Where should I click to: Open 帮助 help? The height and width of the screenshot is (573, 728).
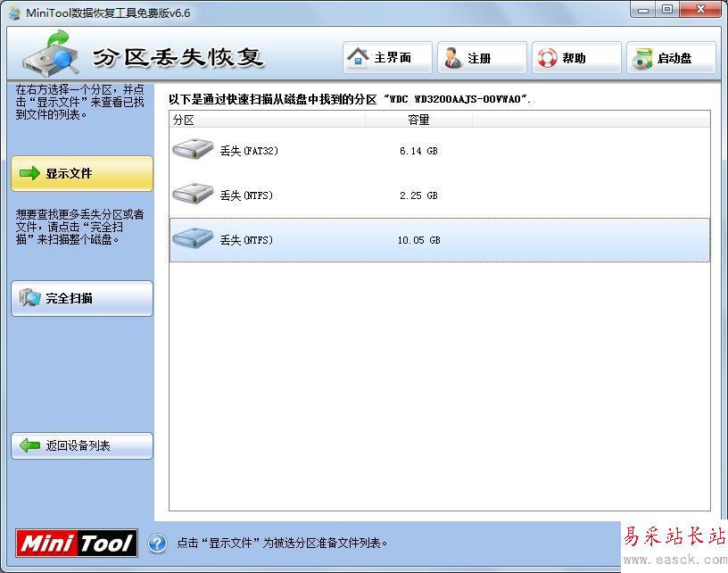(576, 58)
